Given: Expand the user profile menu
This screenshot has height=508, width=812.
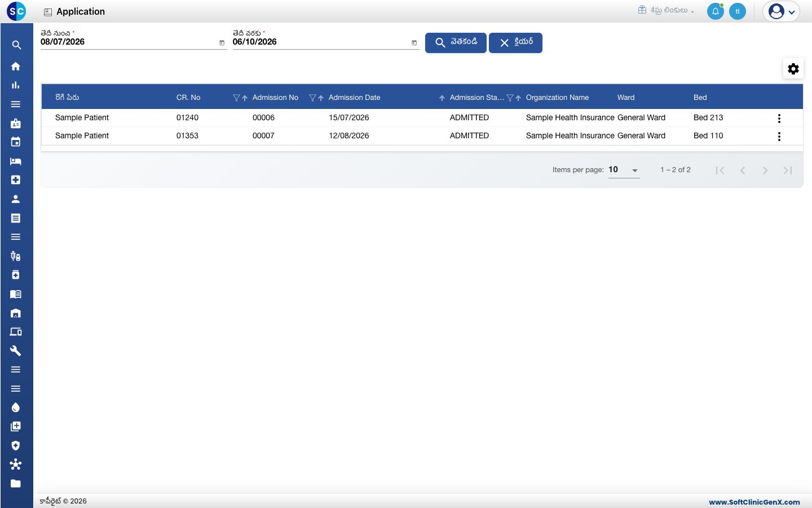Looking at the screenshot, I should point(781,11).
